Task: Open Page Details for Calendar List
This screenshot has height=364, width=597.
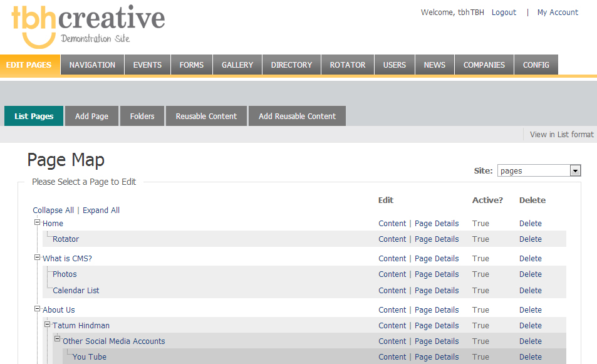Action: click(437, 291)
